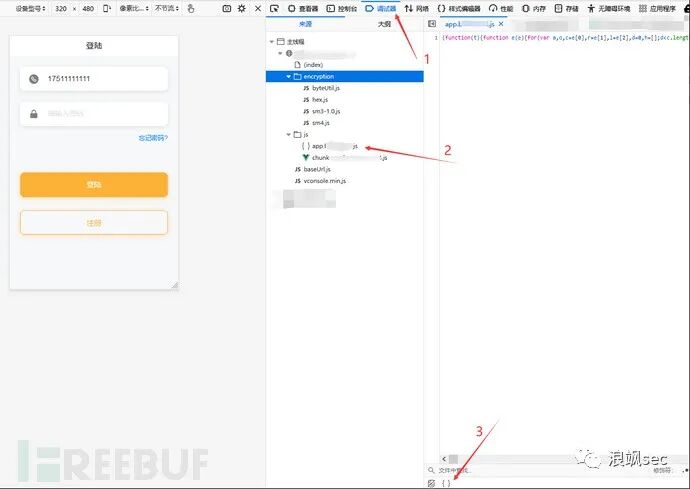
Task: Close the app js editor tab
Action: pos(501,24)
